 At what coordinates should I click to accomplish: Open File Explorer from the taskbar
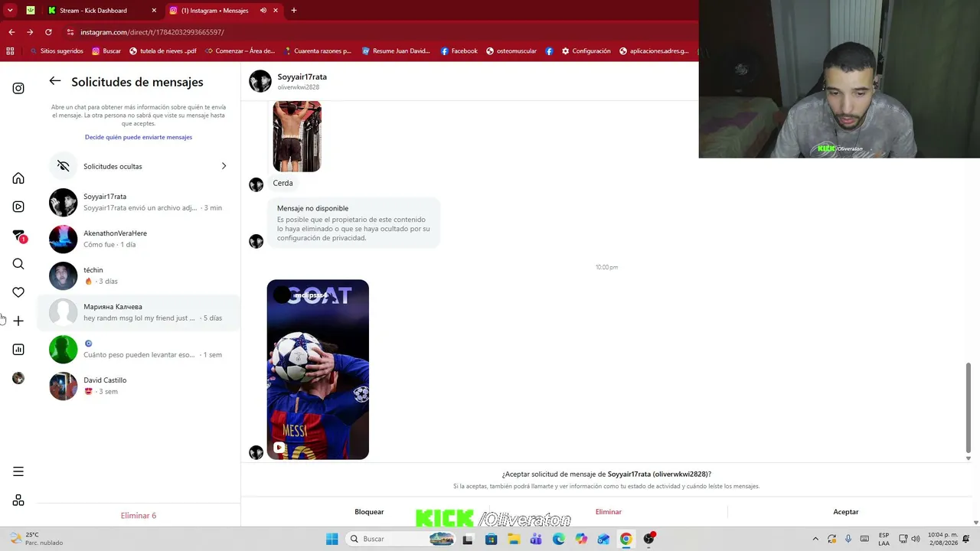[x=514, y=539]
